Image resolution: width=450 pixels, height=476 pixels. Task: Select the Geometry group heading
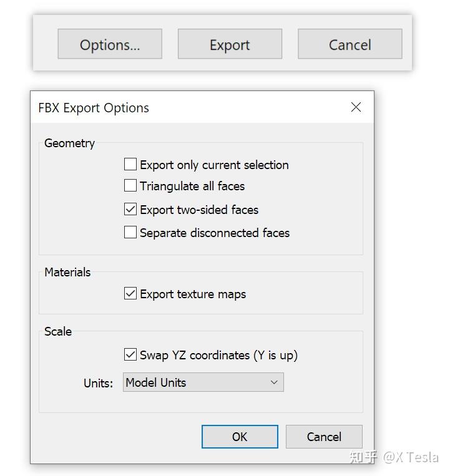click(69, 143)
